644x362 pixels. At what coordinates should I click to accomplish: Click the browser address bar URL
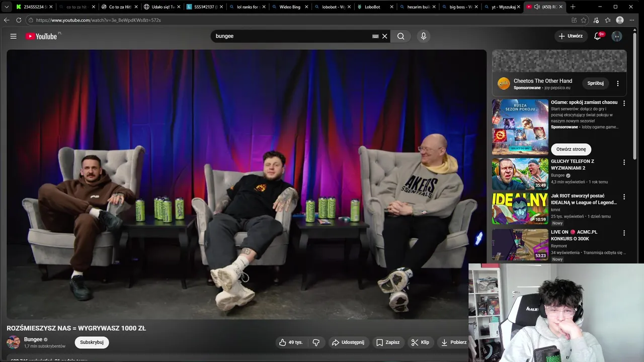pyautogui.click(x=99, y=20)
